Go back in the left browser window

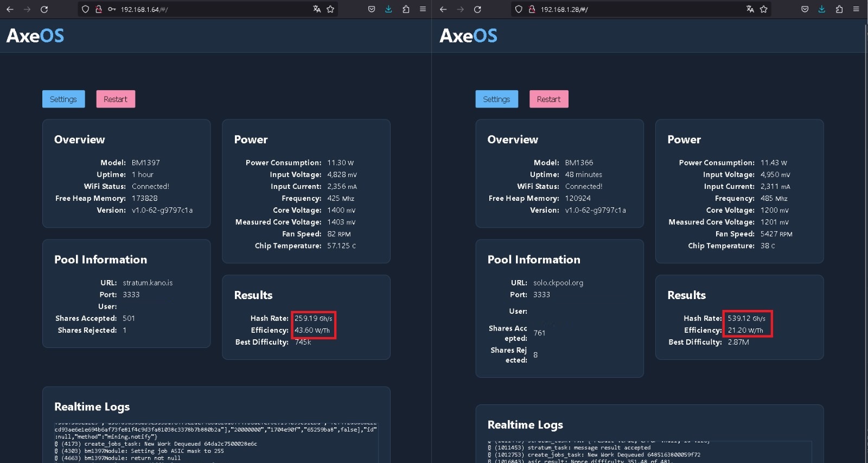[x=10, y=9]
